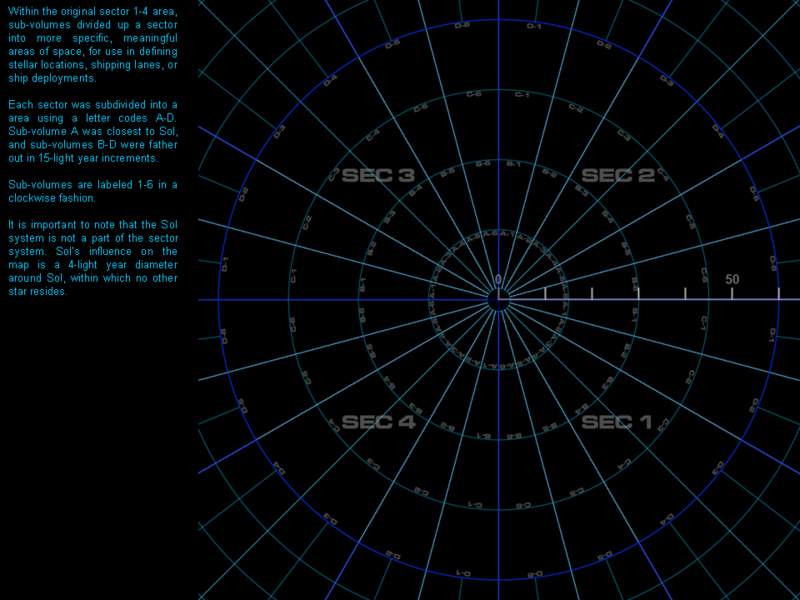Click first tick mark right of Sol
Image resolution: width=800 pixels, height=600 pixels.
click(x=545, y=293)
